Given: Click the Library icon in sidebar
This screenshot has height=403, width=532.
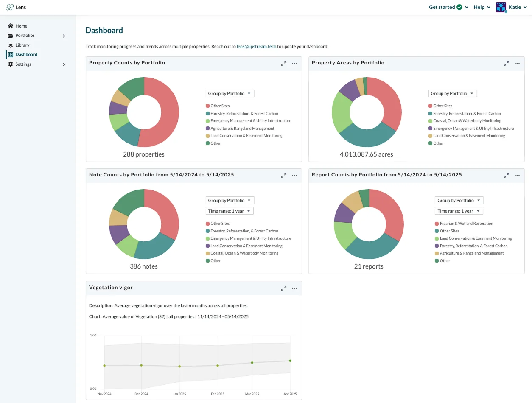Looking at the screenshot, I should tap(11, 45).
